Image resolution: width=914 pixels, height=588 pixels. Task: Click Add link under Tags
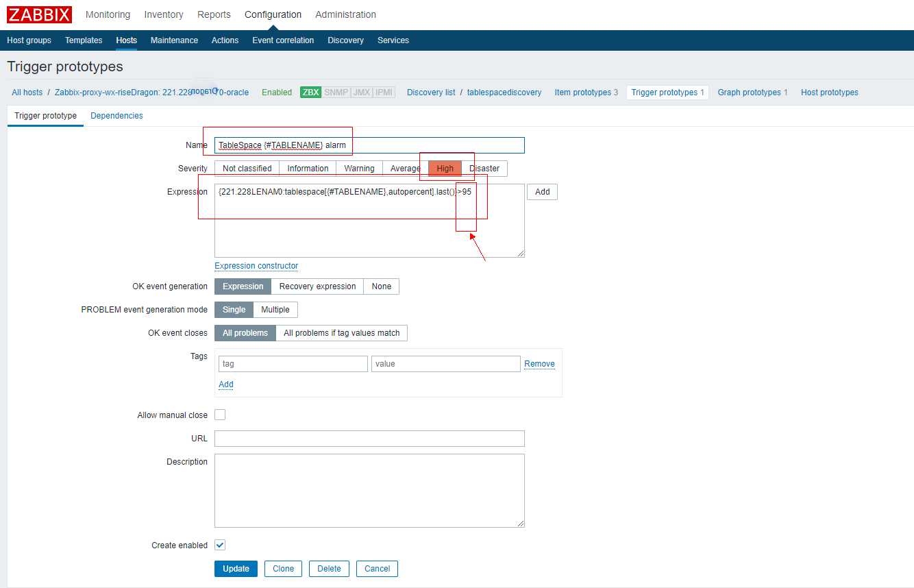tap(226, 384)
